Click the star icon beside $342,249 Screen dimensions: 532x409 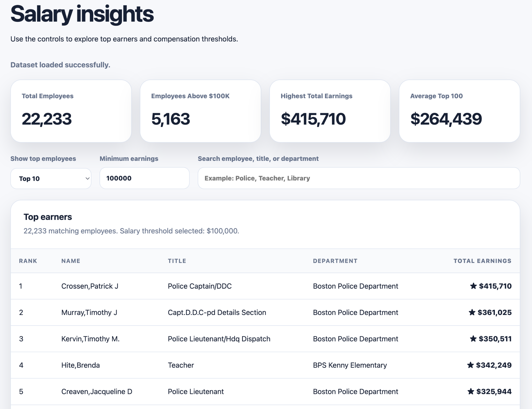point(470,365)
